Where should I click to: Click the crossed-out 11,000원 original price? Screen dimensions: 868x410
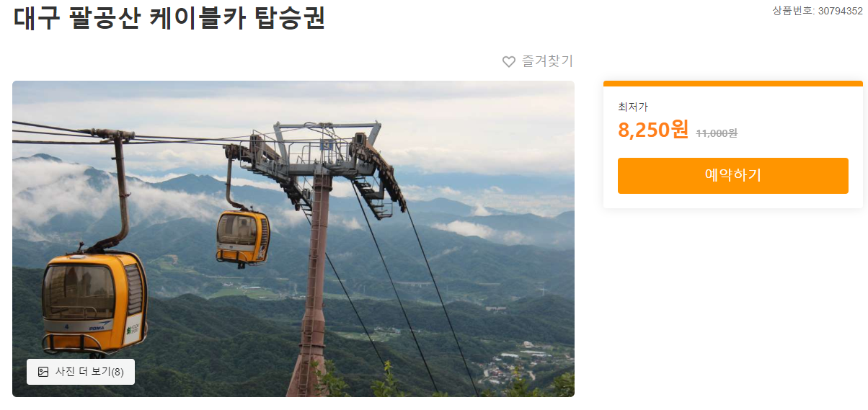pos(717,133)
